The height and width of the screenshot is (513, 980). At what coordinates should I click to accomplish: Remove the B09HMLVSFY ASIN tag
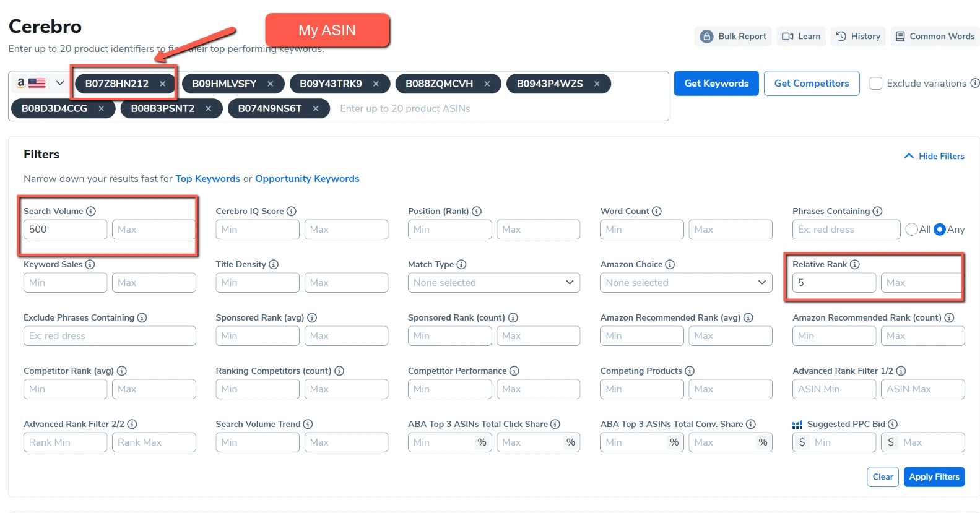(x=270, y=84)
